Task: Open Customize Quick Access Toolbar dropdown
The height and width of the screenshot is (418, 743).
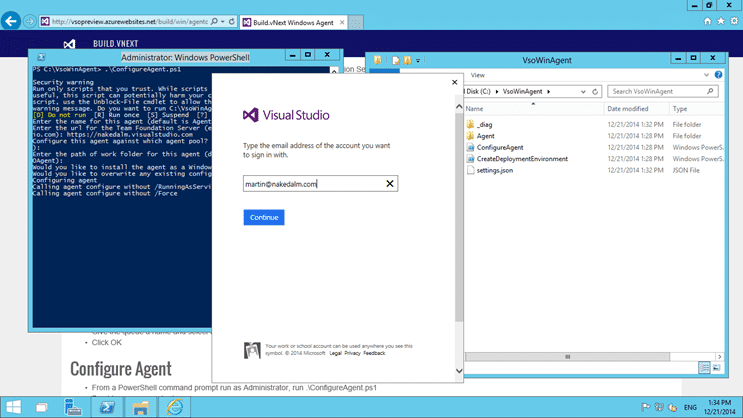Action: pos(418,61)
